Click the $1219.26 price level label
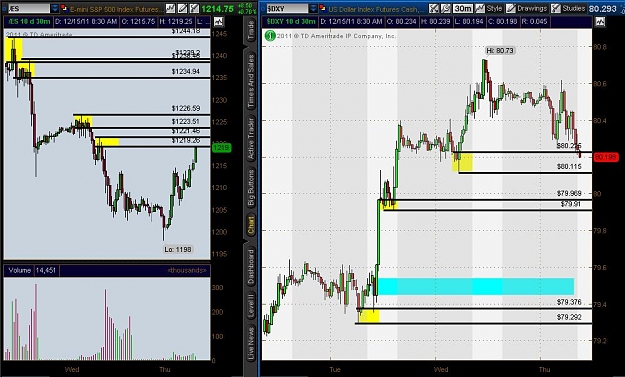Viewport: 625px width, 377px height. click(x=186, y=140)
